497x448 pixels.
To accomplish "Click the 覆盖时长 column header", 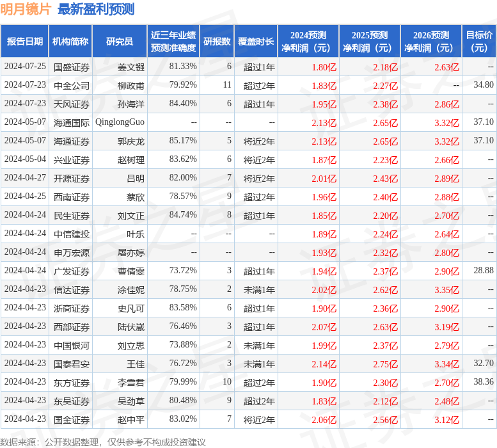I will click(256, 41).
